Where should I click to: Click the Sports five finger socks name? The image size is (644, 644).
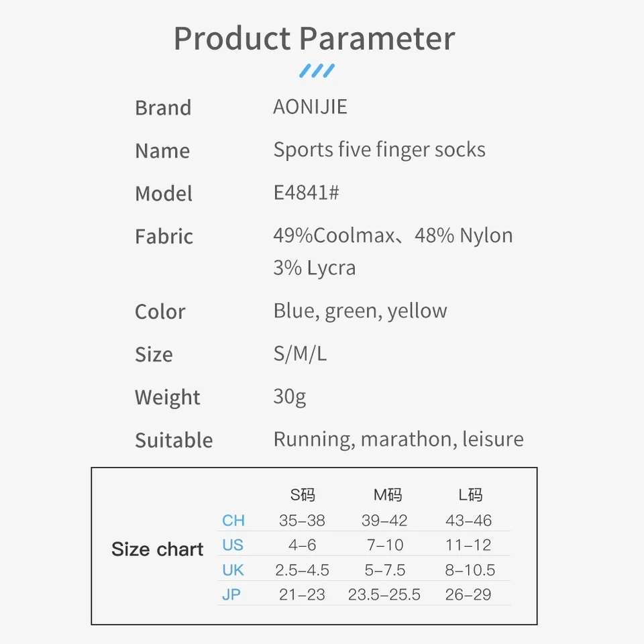pyautogui.click(x=379, y=150)
